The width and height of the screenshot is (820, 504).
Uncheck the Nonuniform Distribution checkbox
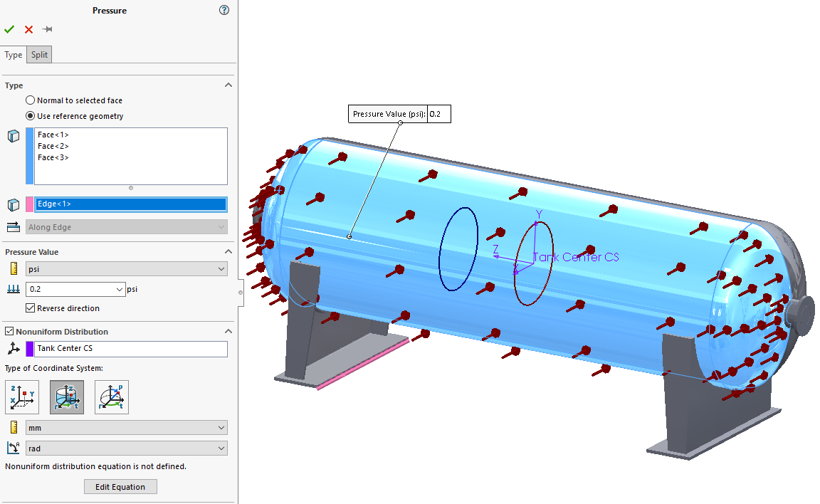tap(9, 332)
